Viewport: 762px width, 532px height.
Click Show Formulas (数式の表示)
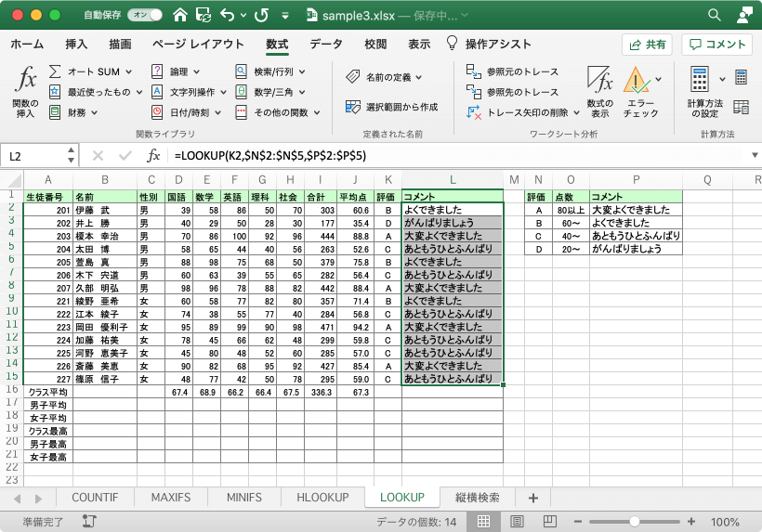coord(599,92)
